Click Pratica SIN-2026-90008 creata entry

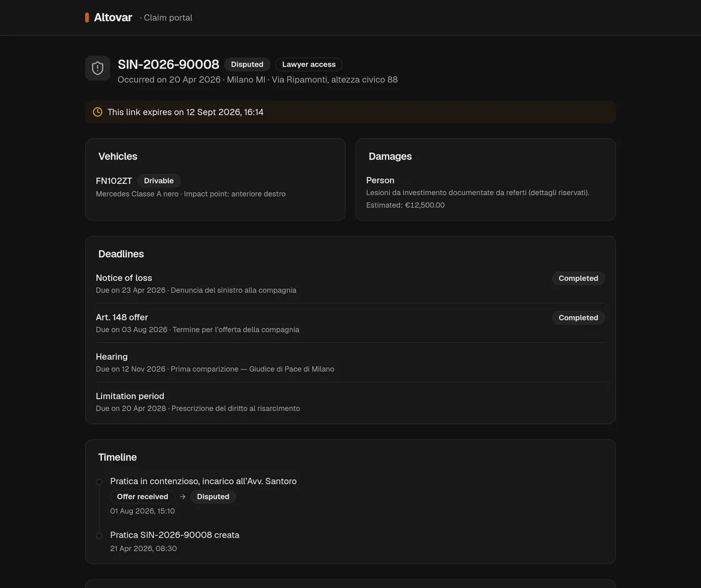point(175,535)
